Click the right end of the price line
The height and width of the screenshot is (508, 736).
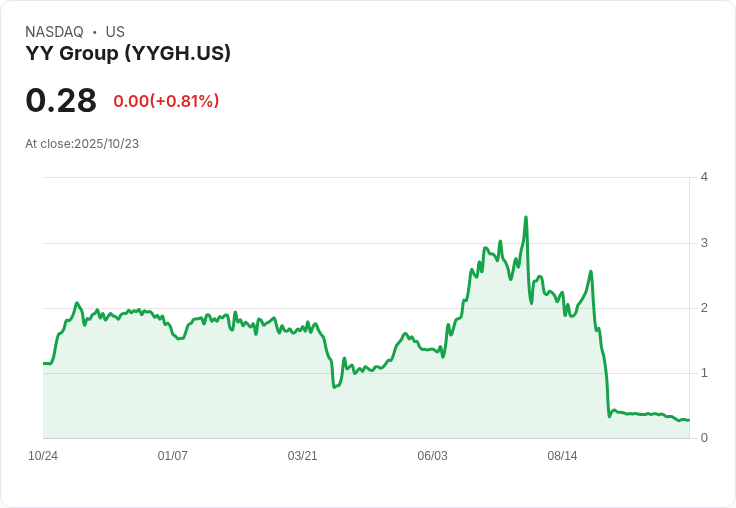coord(688,420)
